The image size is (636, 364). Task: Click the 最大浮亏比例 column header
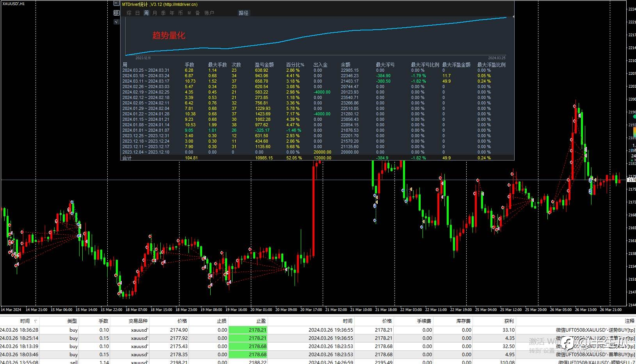425,65
